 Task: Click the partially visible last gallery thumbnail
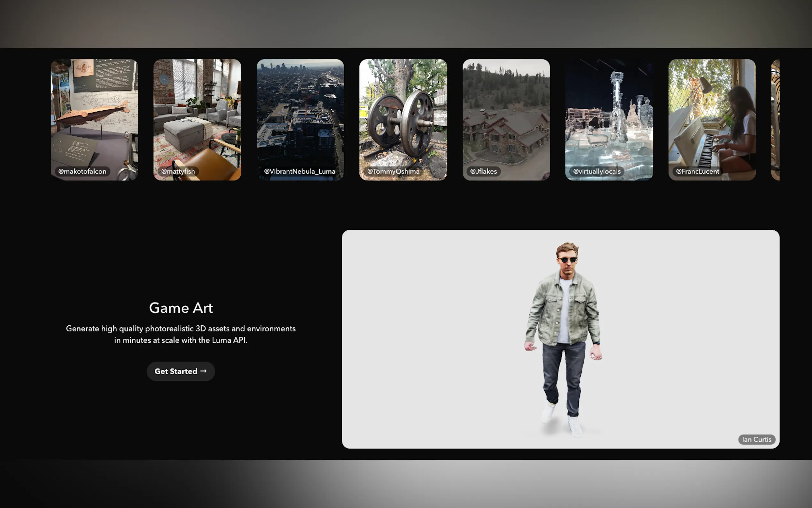[776, 120]
